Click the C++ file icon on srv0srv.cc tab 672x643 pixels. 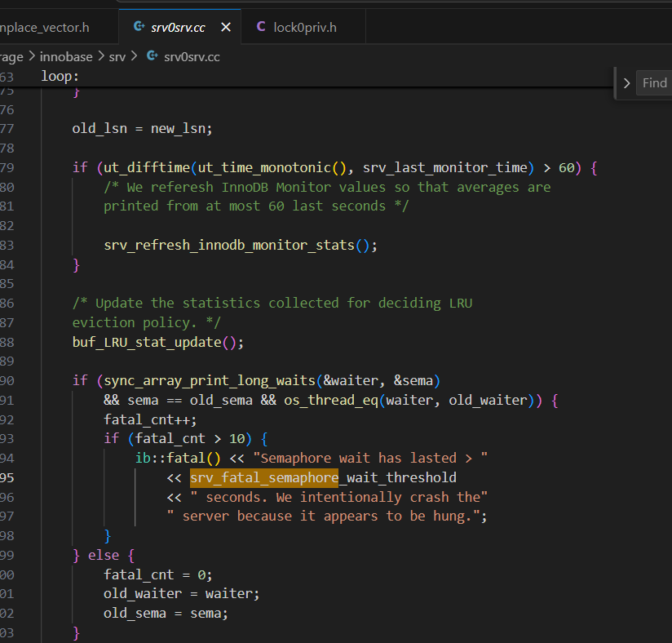[x=138, y=27]
